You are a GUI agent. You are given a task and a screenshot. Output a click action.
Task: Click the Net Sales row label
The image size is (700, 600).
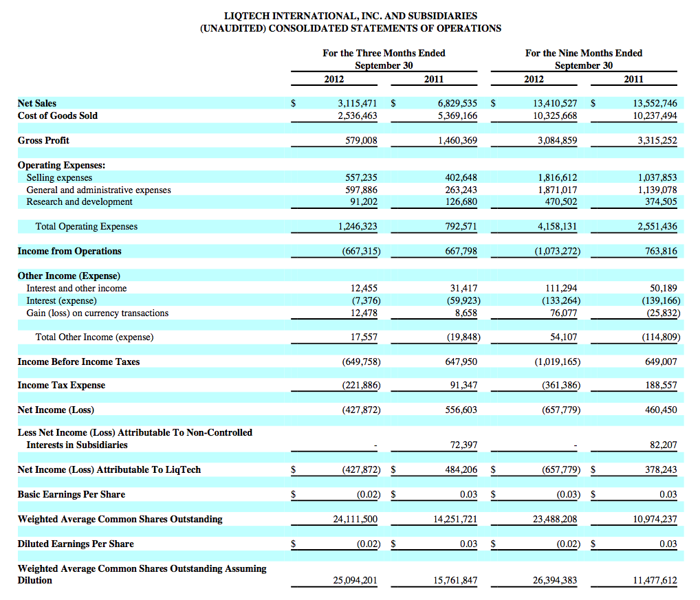pyautogui.click(x=37, y=104)
